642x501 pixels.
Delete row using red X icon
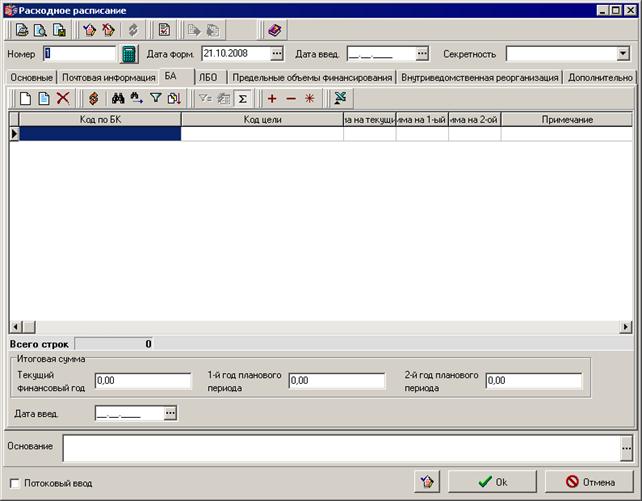tap(63, 99)
